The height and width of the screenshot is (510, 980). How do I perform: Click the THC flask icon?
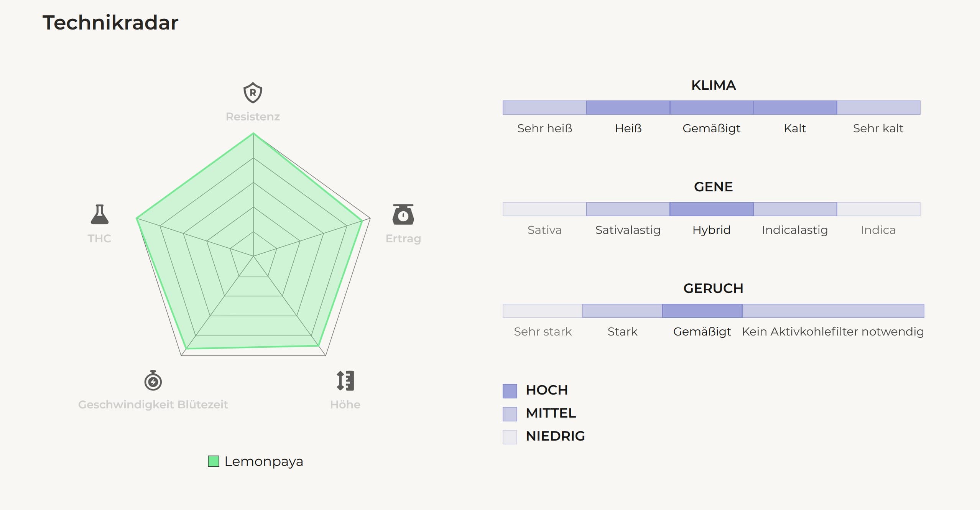[100, 214]
